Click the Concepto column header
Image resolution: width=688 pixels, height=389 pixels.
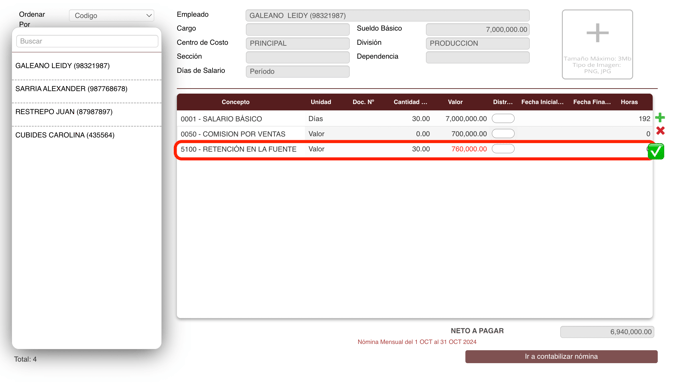[235, 102]
